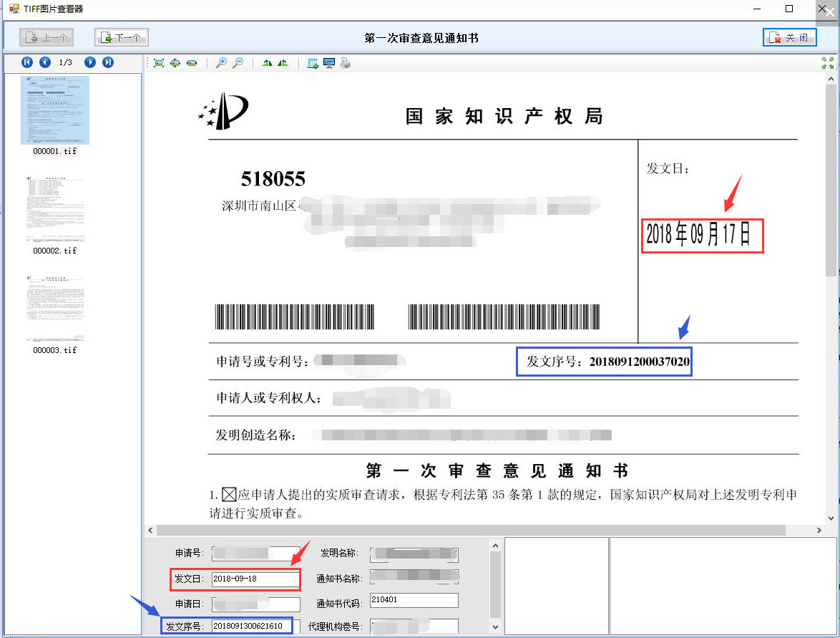Click the 上一个 previous document button

click(x=47, y=37)
